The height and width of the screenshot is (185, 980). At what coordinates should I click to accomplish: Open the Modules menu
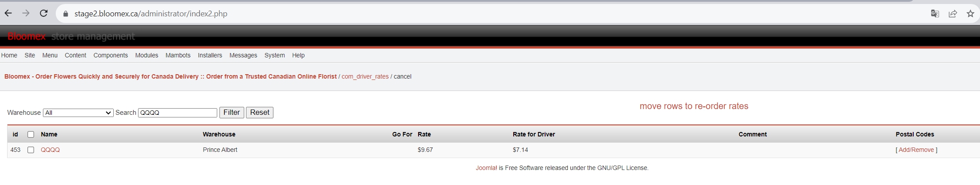pyautogui.click(x=146, y=55)
